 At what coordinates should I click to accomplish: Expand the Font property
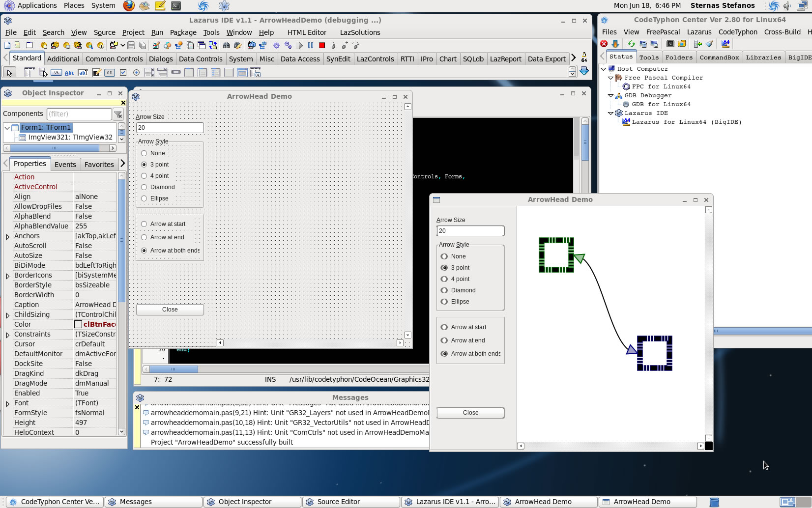(8, 403)
